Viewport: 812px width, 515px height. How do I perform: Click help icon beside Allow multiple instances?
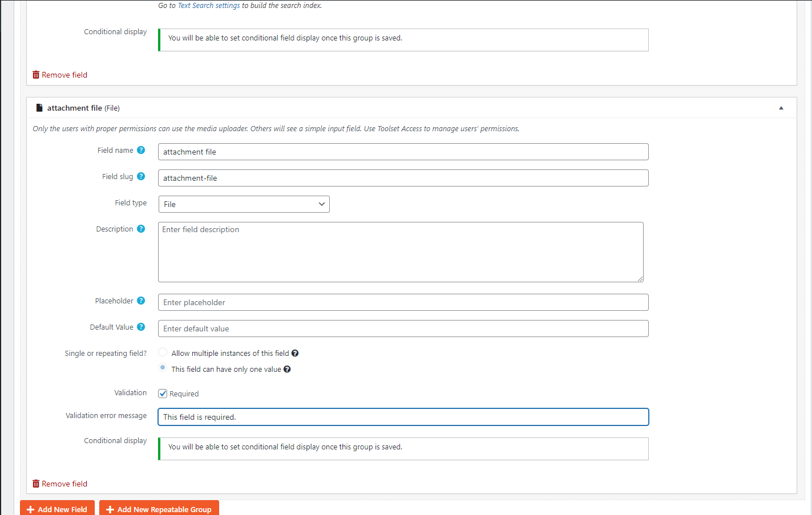(x=295, y=353)
